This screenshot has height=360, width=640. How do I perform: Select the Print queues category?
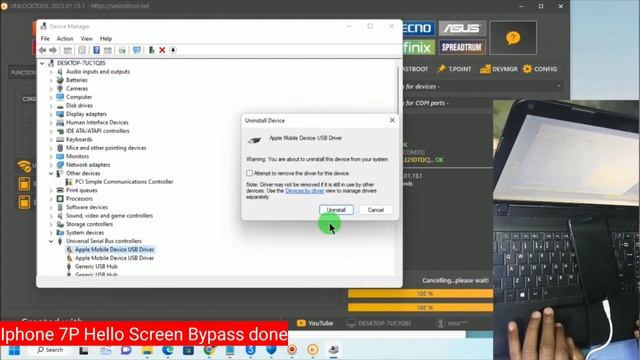82,190
